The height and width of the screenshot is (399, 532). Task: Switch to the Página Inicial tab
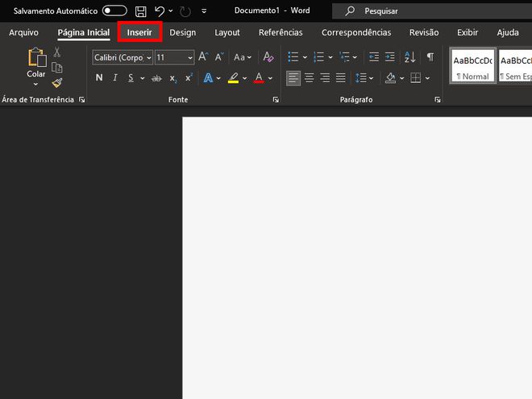click(x=84, y=32)
